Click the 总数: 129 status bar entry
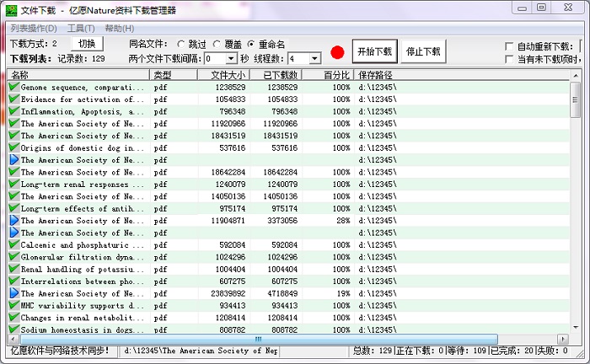This screenshot has height=364, width=590. point(373,351)
